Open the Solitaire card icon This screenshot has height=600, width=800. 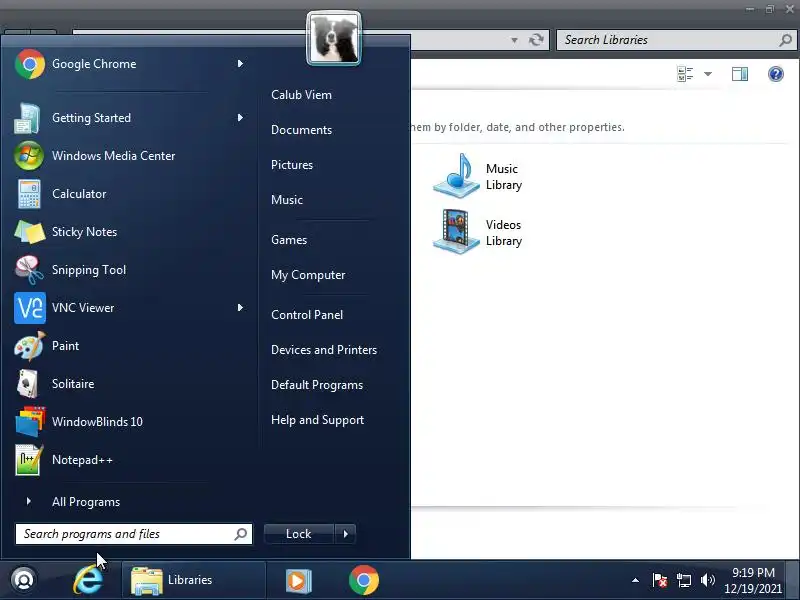[x=28, y=384]
